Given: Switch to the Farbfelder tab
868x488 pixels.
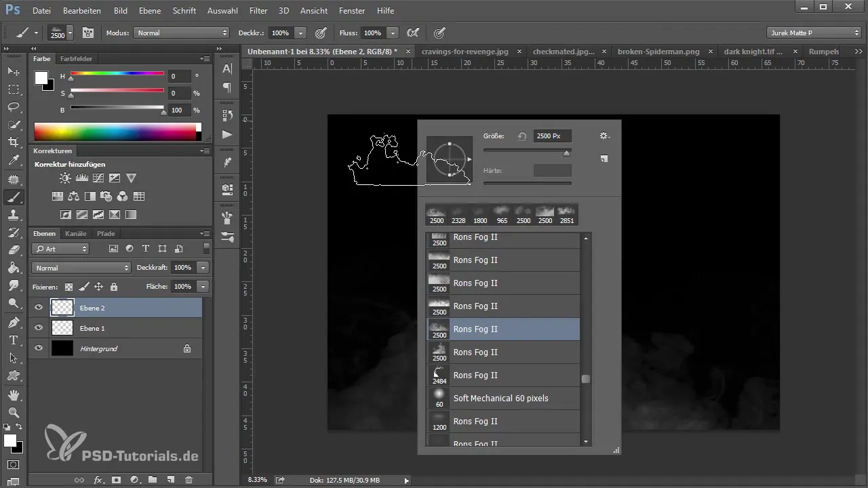Looking at the screenshot, I should point(76,58).
